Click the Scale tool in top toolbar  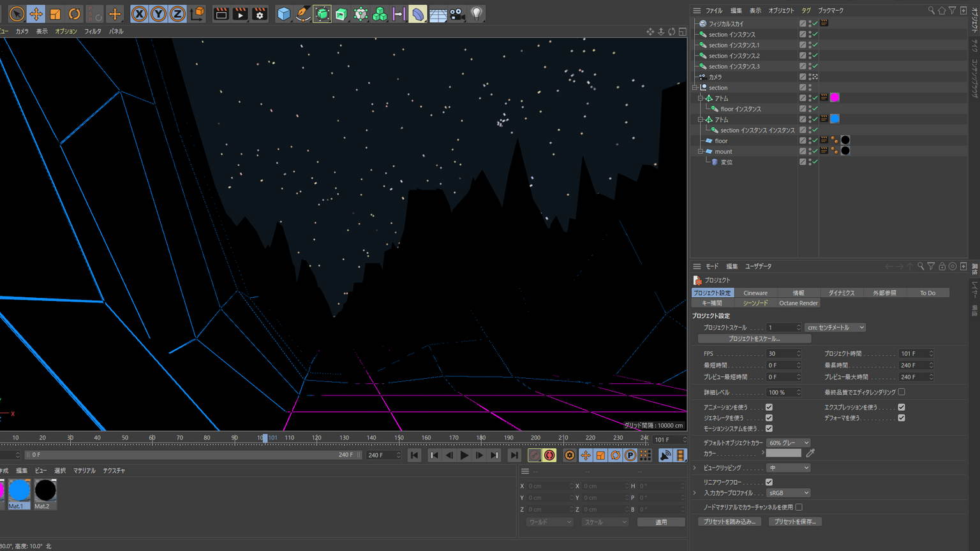pyautogui.click(x=56, y=13)
